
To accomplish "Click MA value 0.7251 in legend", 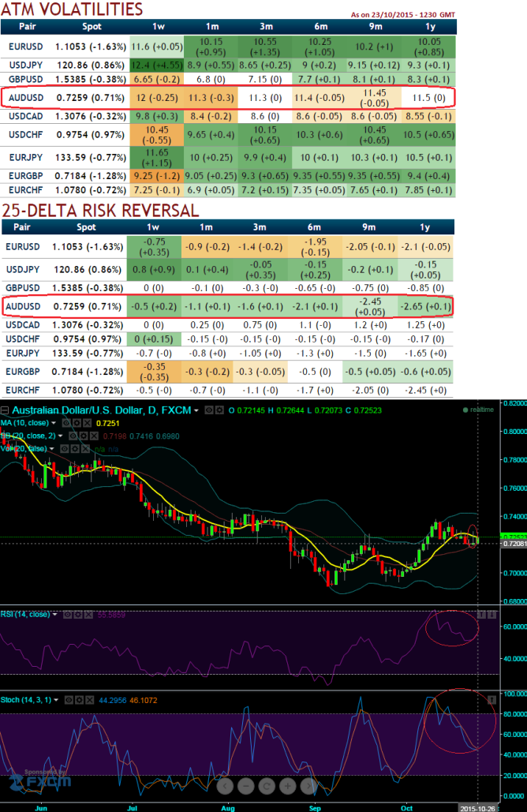I will point(107,423).
